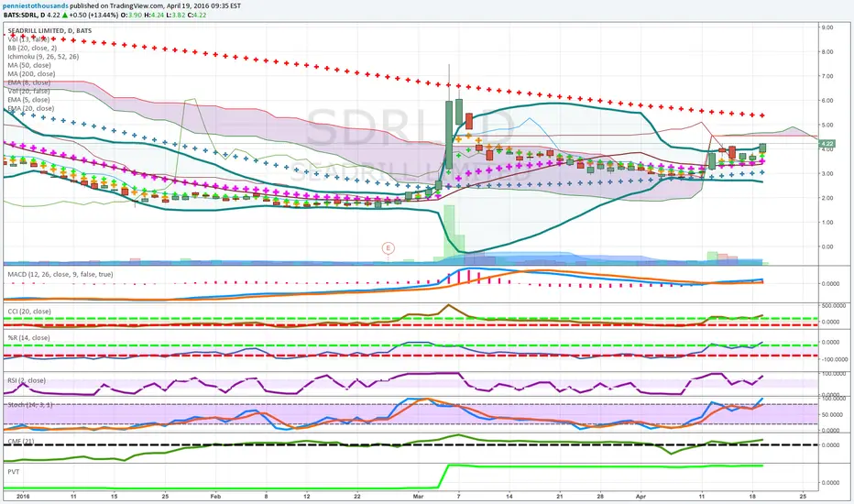Click the 15 date axis label
This screenshot has width=854, height=504.
tap(115, 497)
